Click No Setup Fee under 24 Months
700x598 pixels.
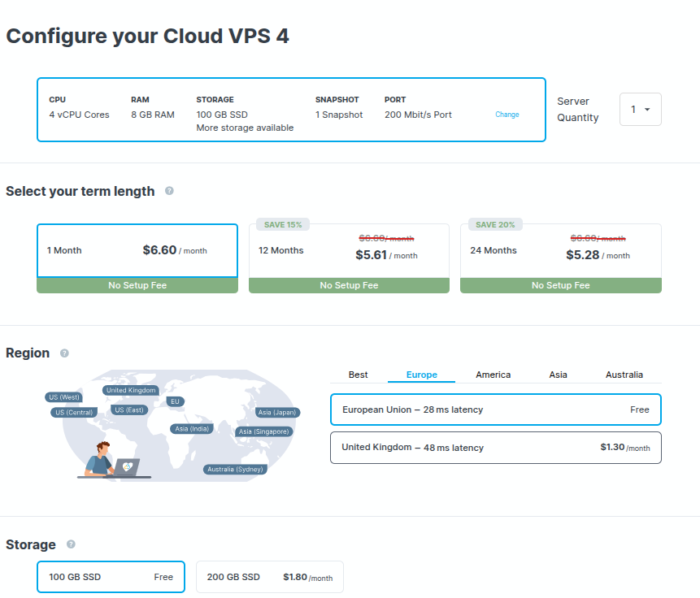coord(561,285)
